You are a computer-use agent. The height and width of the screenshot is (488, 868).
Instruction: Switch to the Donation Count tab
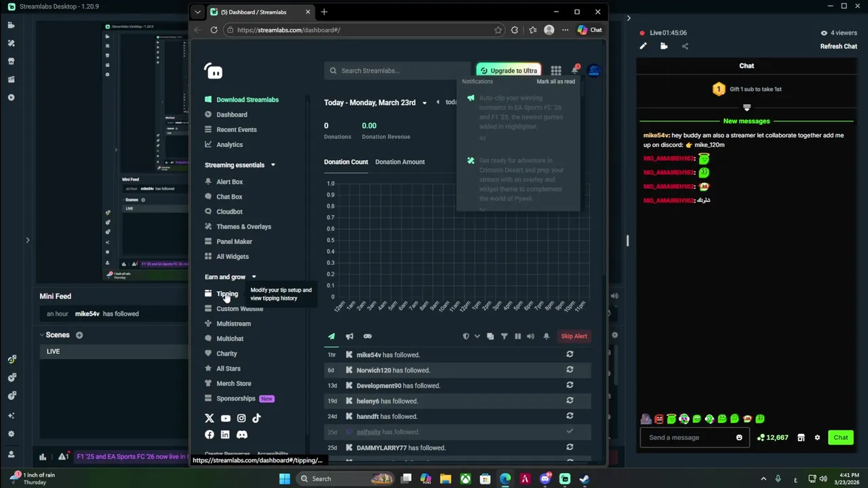[x=346, y=162]
